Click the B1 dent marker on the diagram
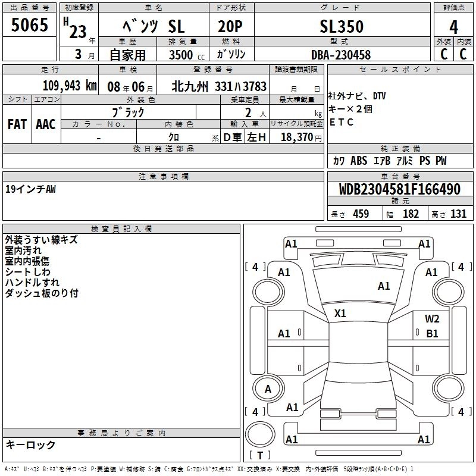This screenshot has height=476, width=476. click(x=432, y=334)
